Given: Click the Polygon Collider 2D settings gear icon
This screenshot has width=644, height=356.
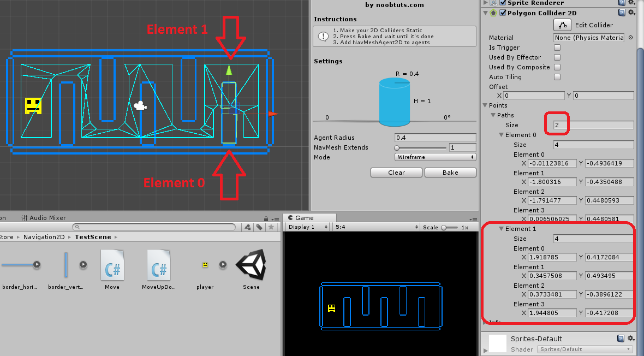Looking at the screenshot, I should tap(631, 13).
